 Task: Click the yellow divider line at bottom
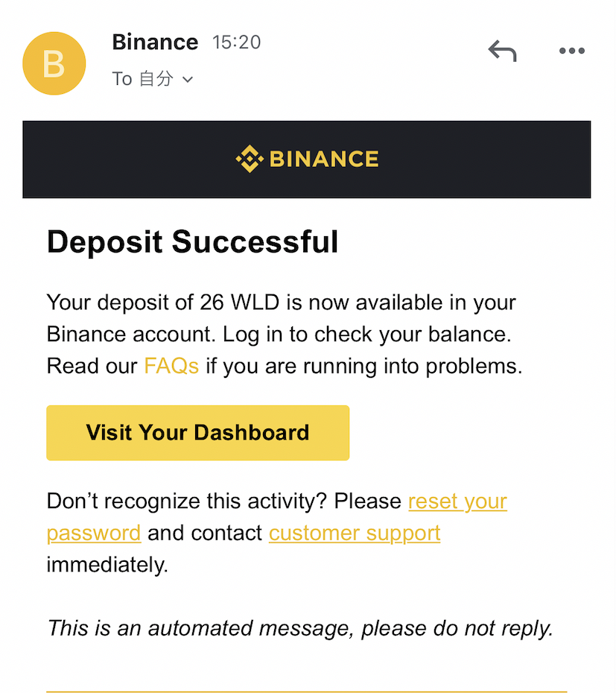(x=307, y=692)
